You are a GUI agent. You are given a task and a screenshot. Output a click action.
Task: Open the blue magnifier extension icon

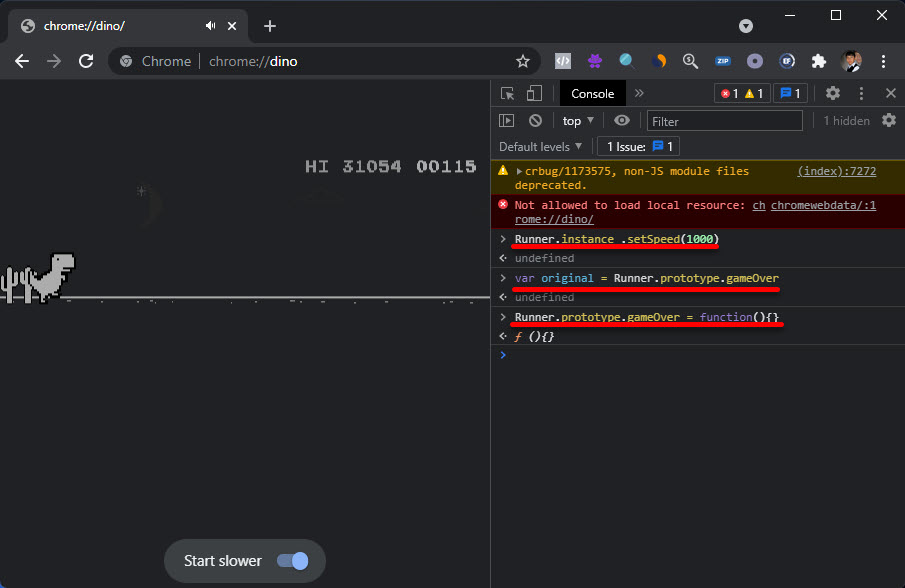click(x=627, y=61)
